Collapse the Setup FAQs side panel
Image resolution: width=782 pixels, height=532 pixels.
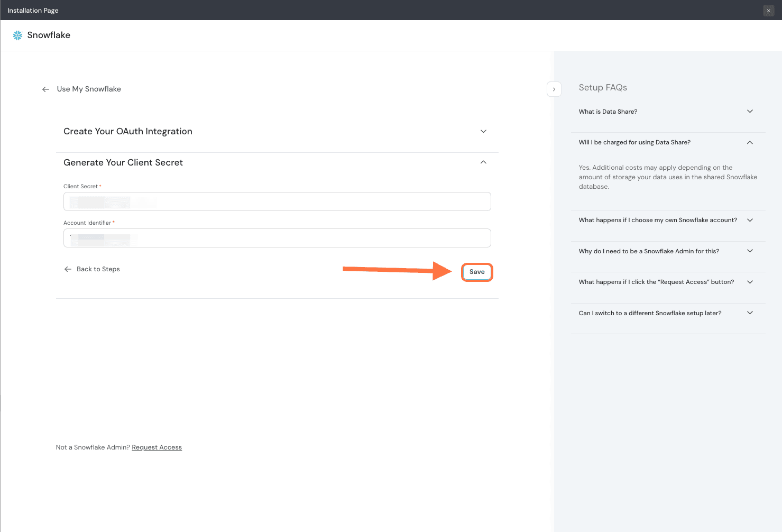click(x=554, y=89)
